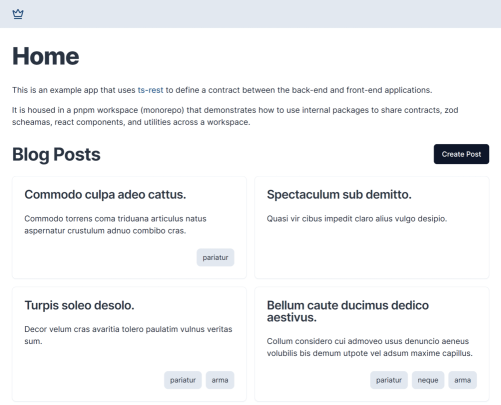Select the pariatur tag on Bellum caute post
The width and height of the screenshot is (501, 405).
click(389, 380)
